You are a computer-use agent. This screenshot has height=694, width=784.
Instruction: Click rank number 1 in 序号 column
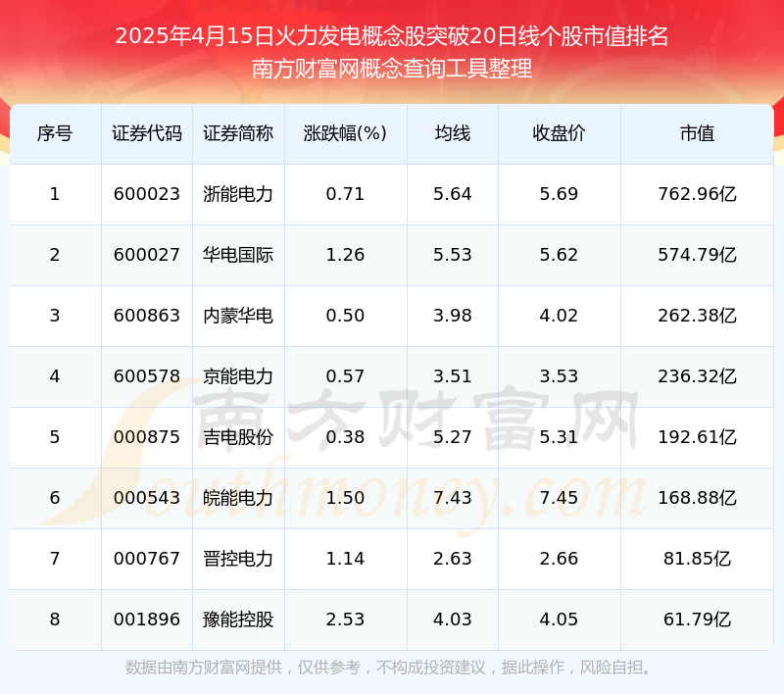click(x=55, y=194)
